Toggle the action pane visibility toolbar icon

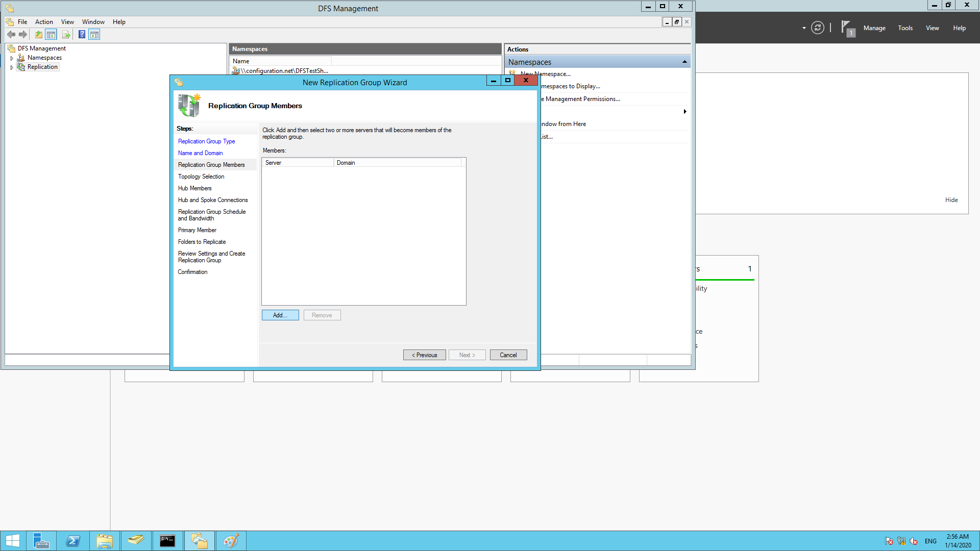pyautogui.click(x=94, y=34)
